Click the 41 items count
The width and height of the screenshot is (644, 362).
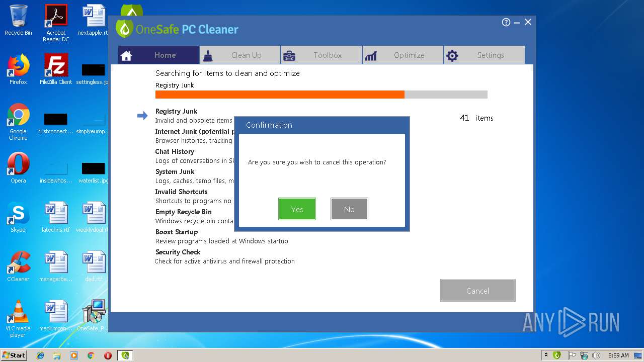(476, 118)
